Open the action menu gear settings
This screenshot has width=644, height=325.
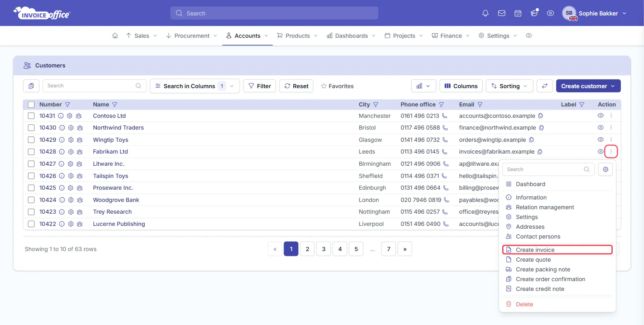point(605,169)
